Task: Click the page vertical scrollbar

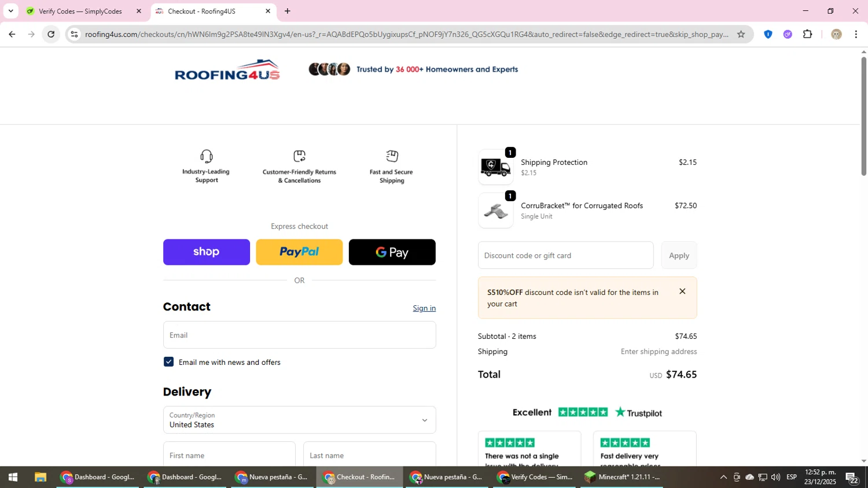Action: point(864,116)
